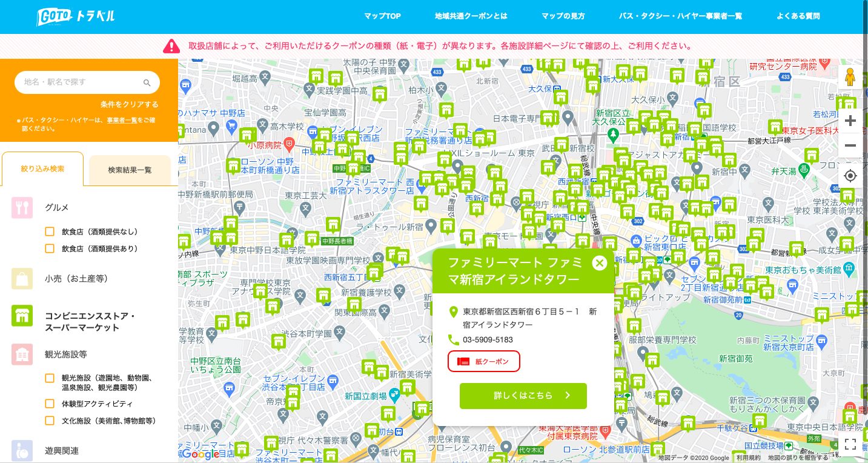Zoom in on the map
The image size is (868, 463).
pos(850,121)
